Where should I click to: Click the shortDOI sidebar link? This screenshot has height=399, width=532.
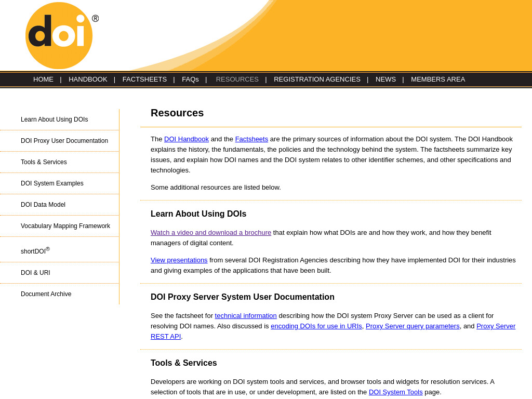pos(35,251)
